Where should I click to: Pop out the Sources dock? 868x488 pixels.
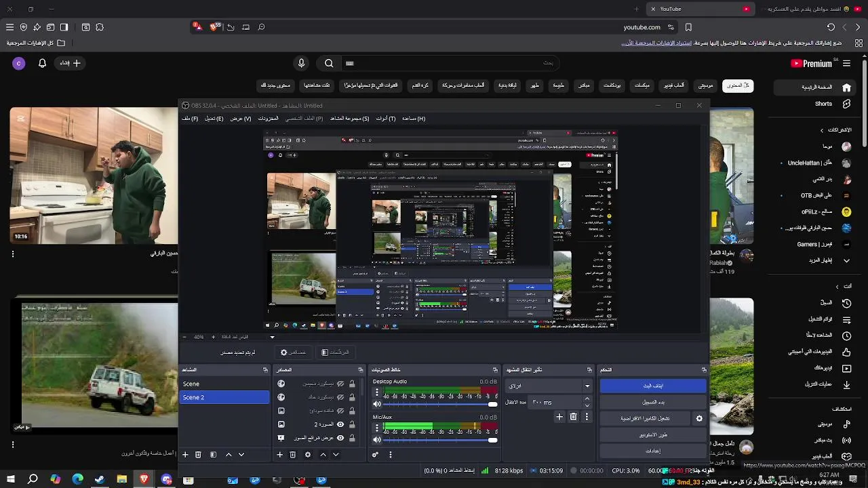point(360,370)
